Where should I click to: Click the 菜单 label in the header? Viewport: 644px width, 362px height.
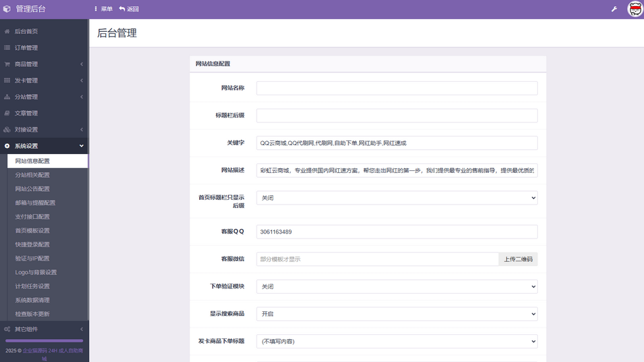click(x=107, y=9)
